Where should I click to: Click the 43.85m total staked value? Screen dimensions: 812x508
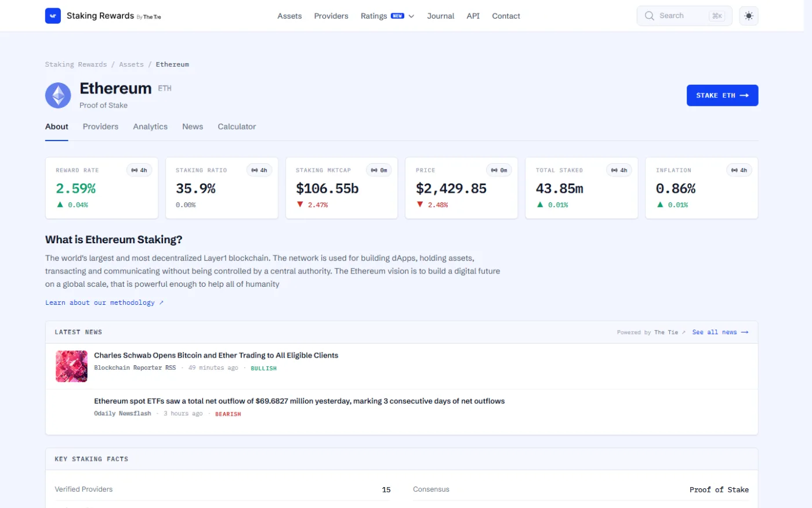[560, 188]
